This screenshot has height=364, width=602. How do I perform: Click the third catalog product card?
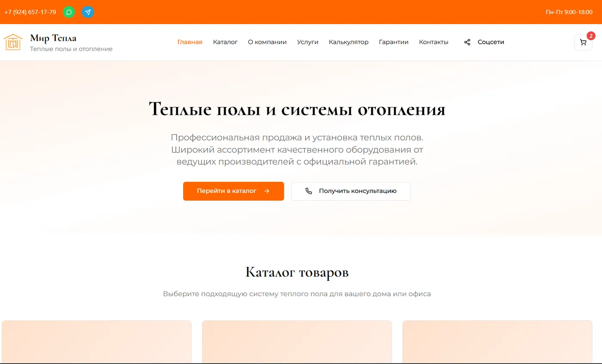497,342
